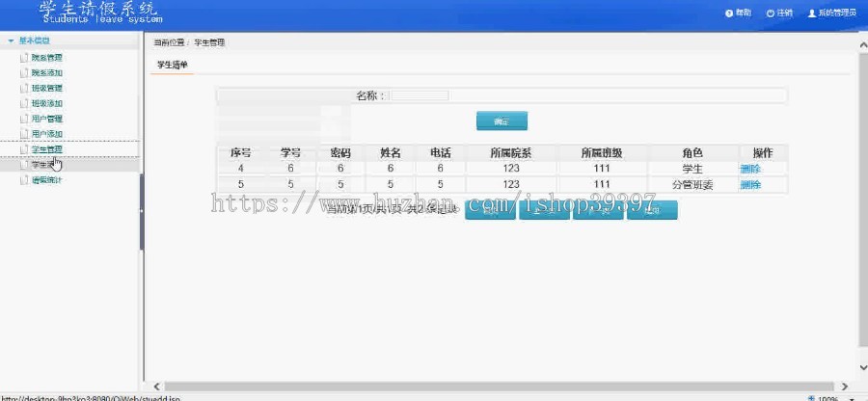Click the help question-mark icon in header

pyautogui.click(x=729, y=13)
